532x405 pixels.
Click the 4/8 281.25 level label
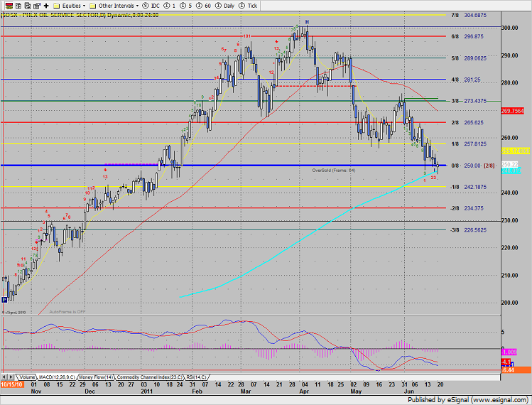click(x=466, y=80)
